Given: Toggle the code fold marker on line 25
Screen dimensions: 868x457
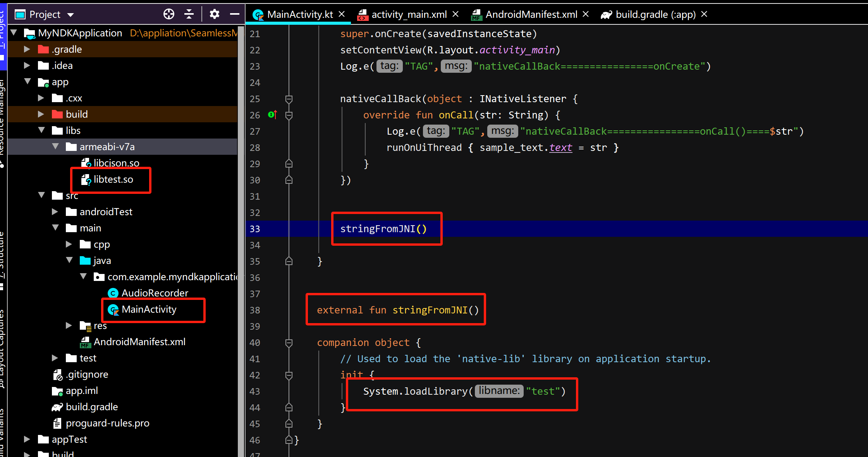Looking at the screenshot, I should click(289, 99).
